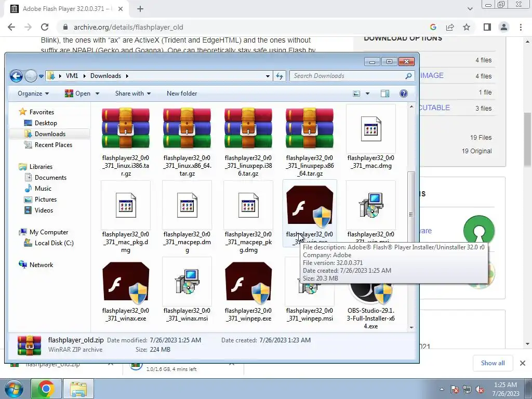The image size is (532, 399).
Task: Open Network in navigation pane
Action: (41, 265)
